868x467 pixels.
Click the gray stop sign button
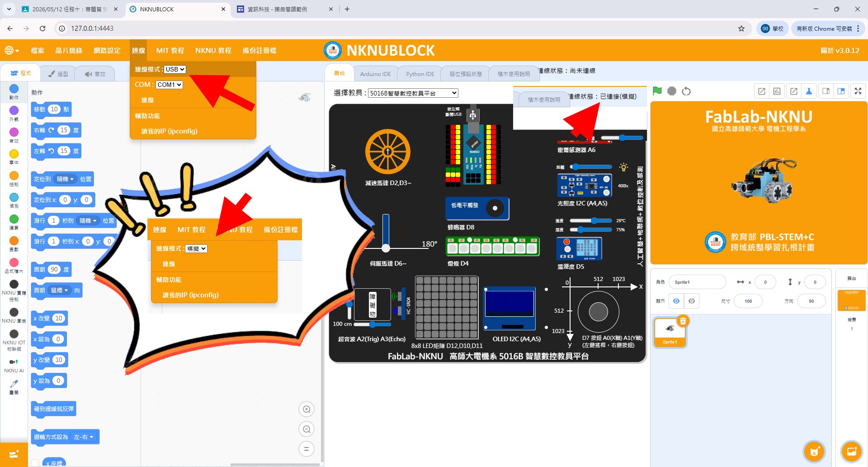point(672,91)
